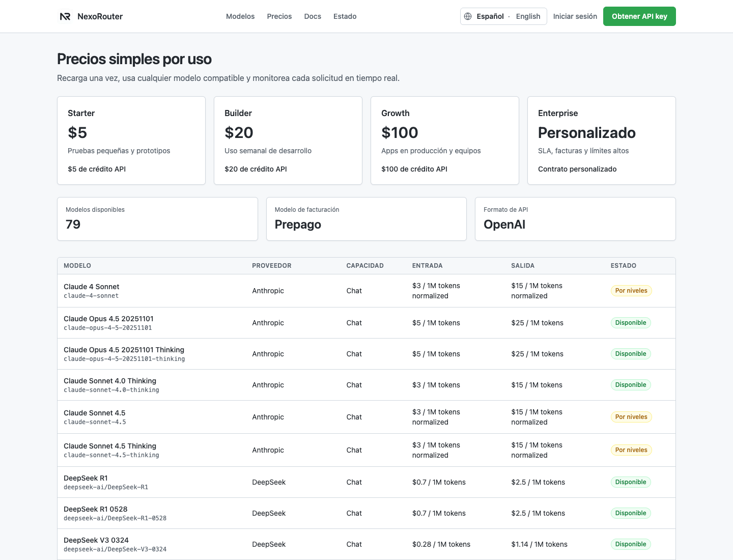Image resolution: width=733 pixels, height=560 pixels.
Task: Click the claude-opus-4-5-20251101-thinking model ID
Action: coord(124,359)
